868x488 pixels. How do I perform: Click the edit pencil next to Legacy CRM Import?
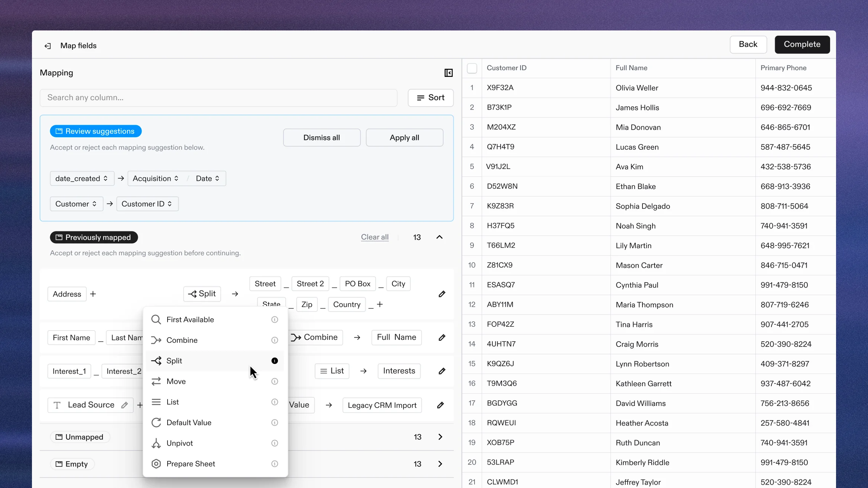[440, 405]
